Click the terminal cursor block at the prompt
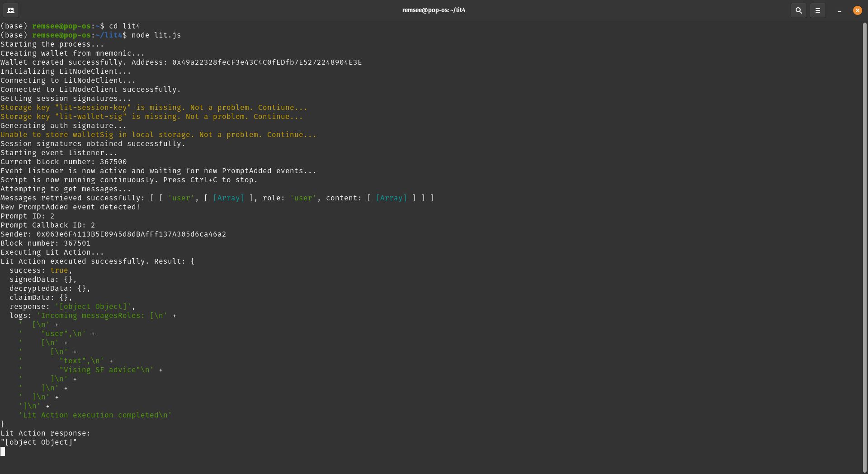The width and height of the screenshot is (868, 474). click(x=3, y=451)
